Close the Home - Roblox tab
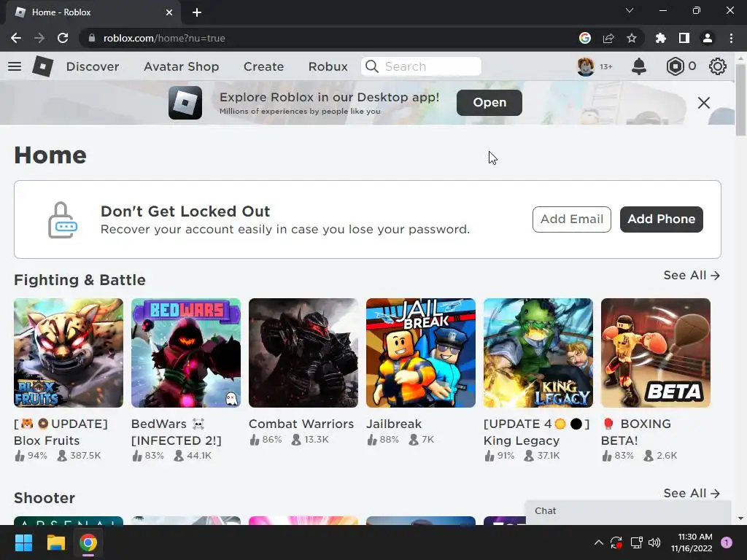The width and height of the screenshot is (747, 560). coord(169,12)
